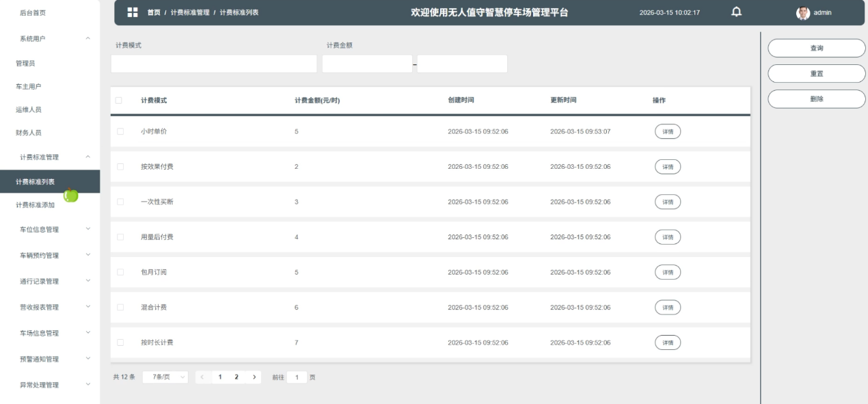Click 首页 breadcrumb link
This screenshot has width=868, height=404.
[153, 13]
